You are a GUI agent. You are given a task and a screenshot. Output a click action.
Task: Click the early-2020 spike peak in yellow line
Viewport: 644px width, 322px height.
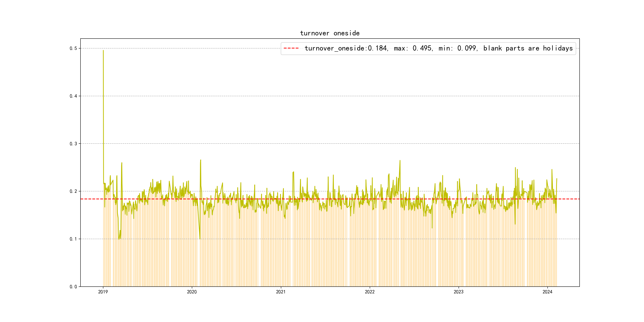(201, 160)
